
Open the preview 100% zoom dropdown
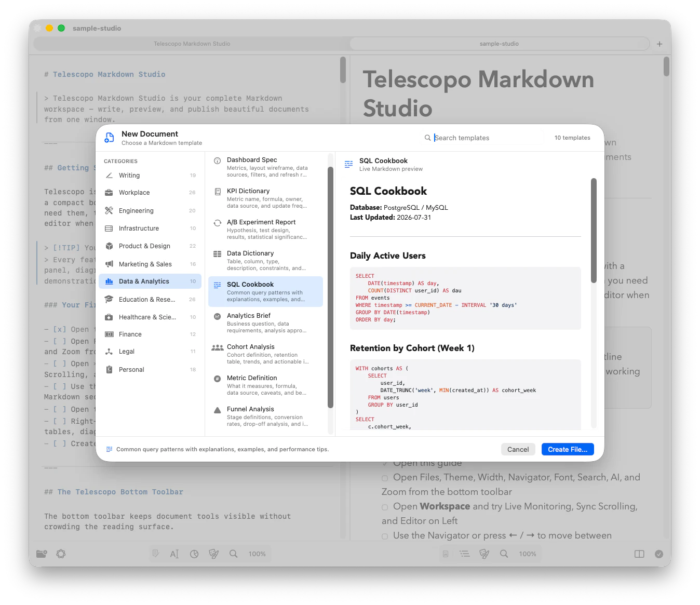(528, 554)
